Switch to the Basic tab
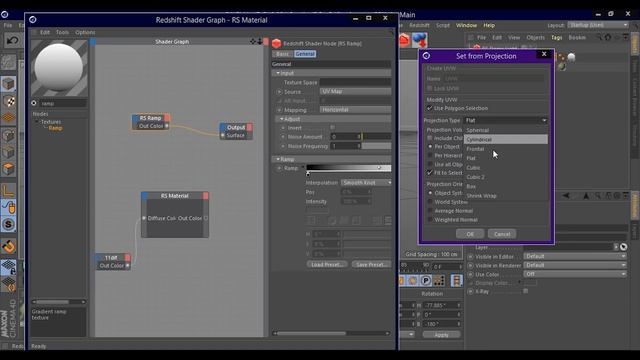 (x=282, y=54)
